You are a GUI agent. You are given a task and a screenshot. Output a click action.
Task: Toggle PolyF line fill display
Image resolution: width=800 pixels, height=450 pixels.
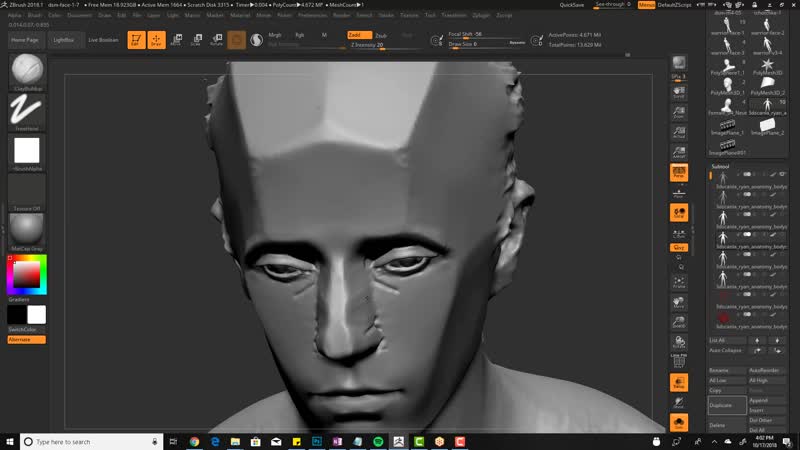(x=679, y=362)
